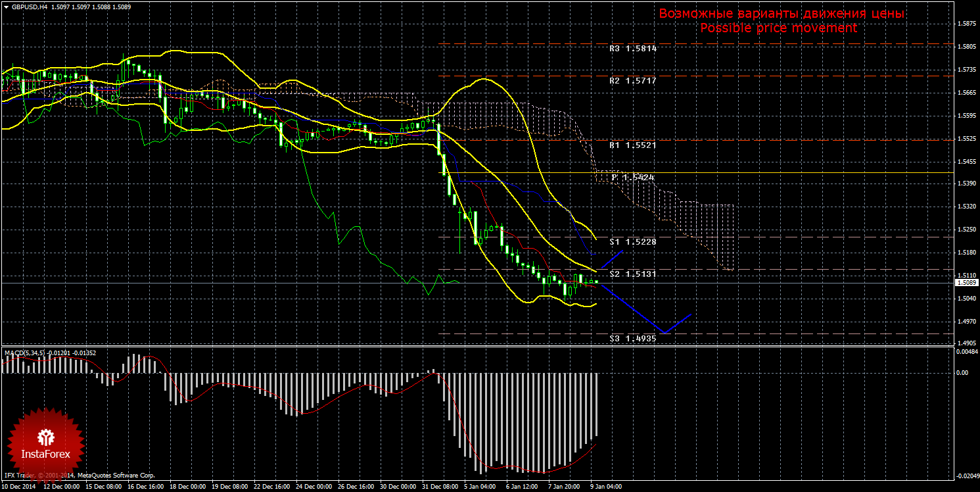This screenshot has width=980, height=492.
Task: Click the 1.5250 price axis value
Action: [x=966, y=230]
